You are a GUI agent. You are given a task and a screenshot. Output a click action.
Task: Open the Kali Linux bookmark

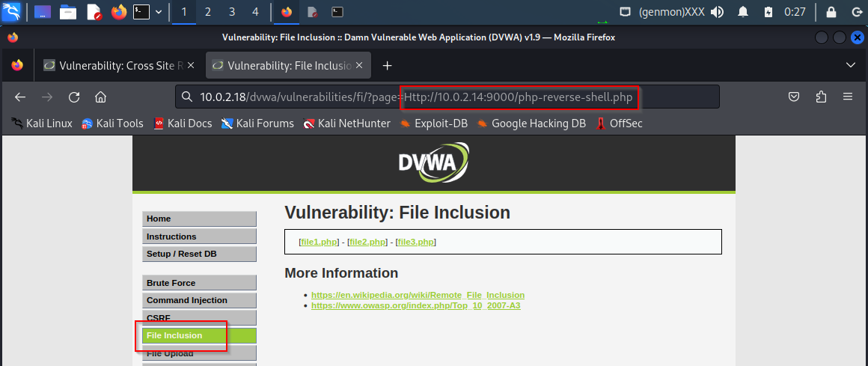click(42, 123)
